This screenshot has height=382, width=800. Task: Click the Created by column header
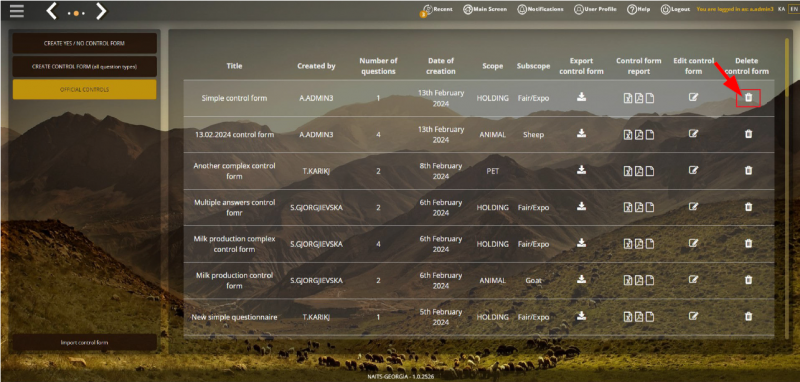(316, 66)
